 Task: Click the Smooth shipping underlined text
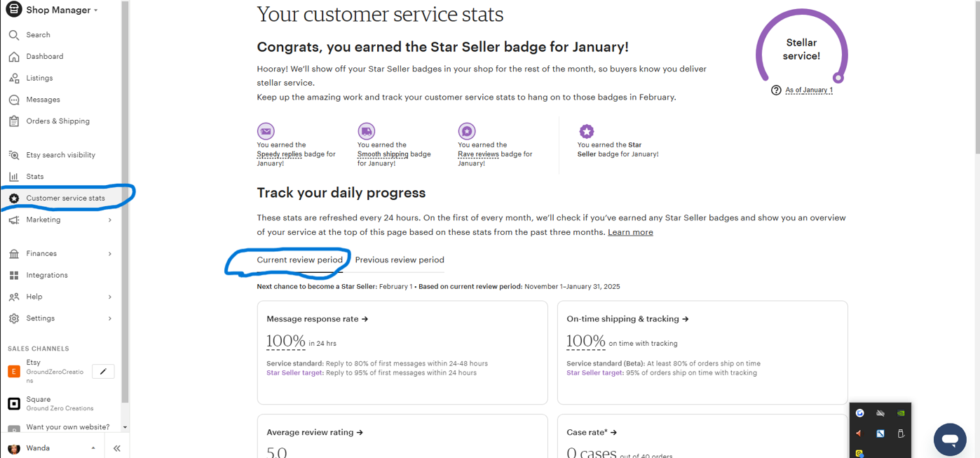coord(383,154)
